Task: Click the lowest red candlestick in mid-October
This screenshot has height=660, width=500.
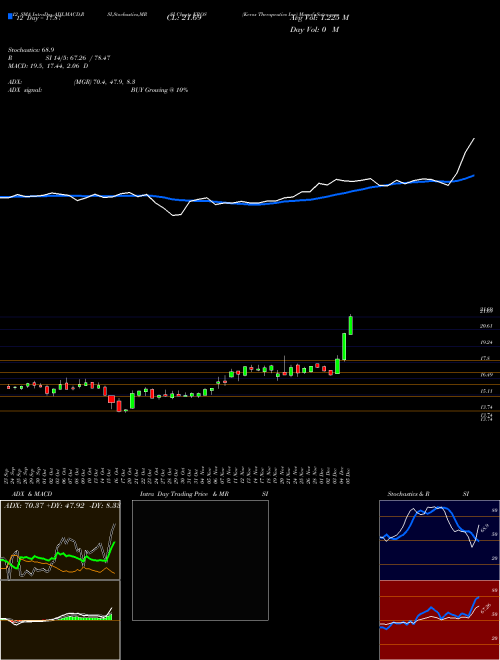Action: [x=119, y=406]
